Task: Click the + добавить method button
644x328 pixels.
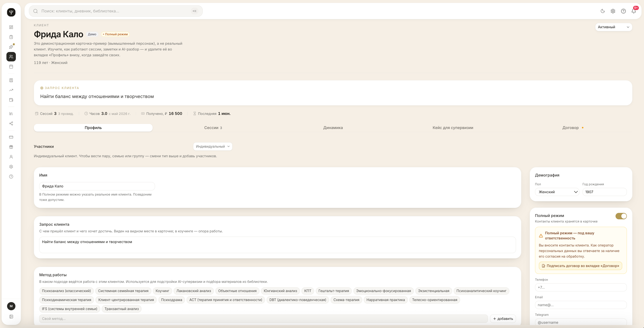Action: coord(503,319)
